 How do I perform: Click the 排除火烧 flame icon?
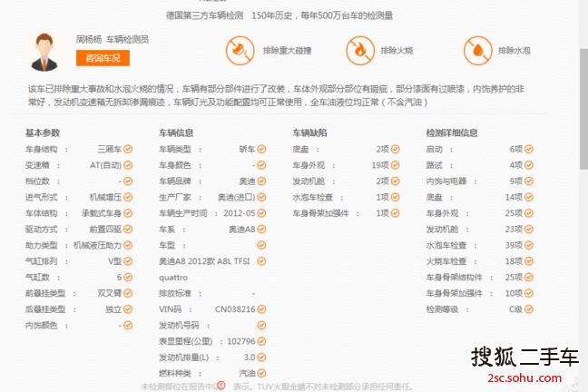click(360, 51)
